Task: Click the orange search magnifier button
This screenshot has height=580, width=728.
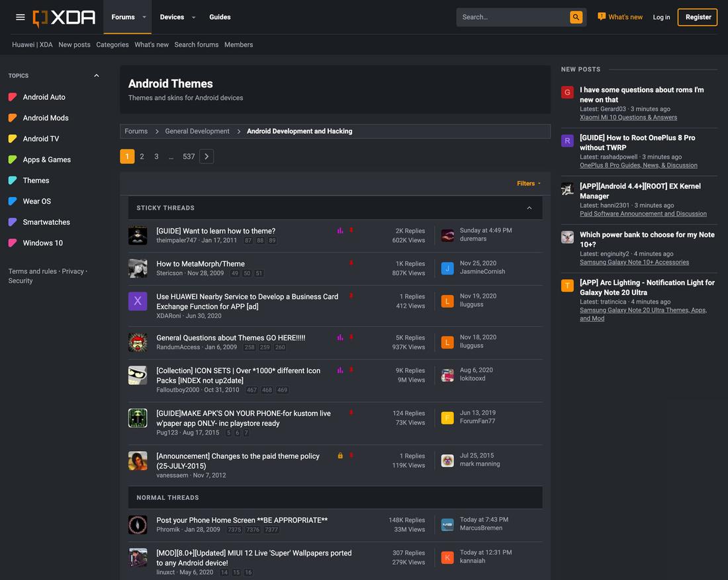Action: (x=576, y=17)
